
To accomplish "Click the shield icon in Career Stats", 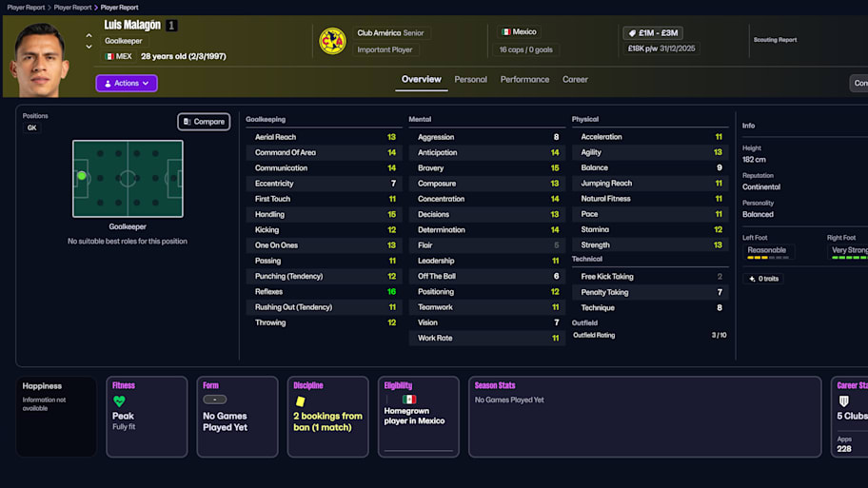I will click(843, 401).
